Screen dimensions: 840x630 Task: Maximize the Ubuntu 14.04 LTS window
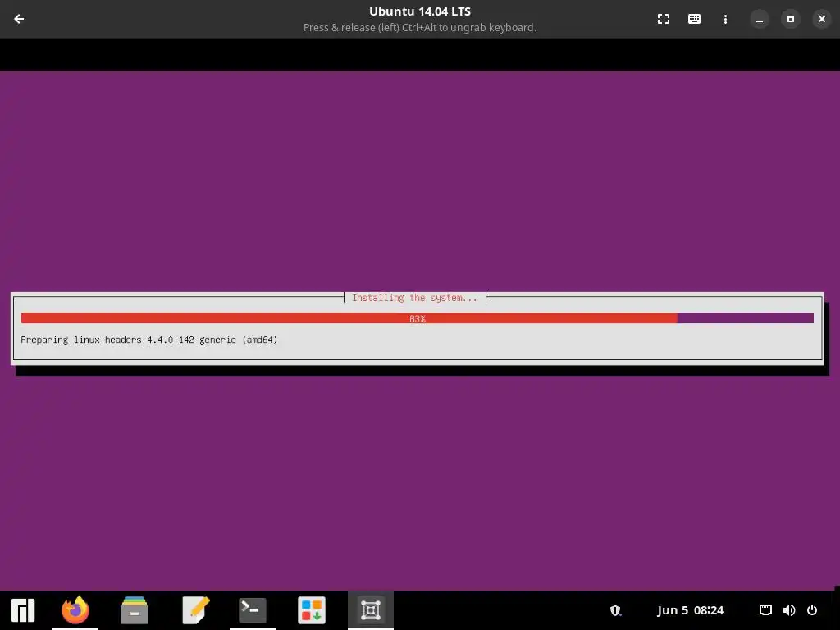pos(790,19)
